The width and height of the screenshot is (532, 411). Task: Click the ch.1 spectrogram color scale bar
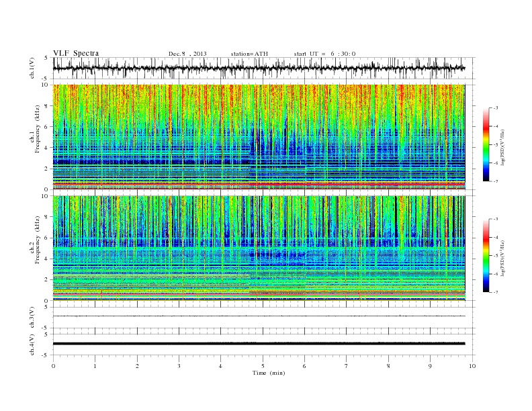pos(486,144)
